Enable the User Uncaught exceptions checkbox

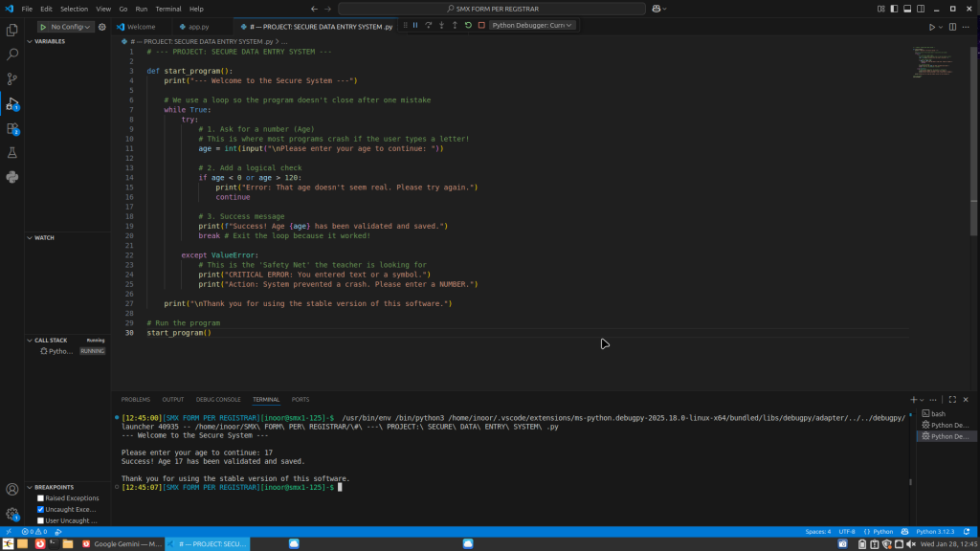coord(40,521)
